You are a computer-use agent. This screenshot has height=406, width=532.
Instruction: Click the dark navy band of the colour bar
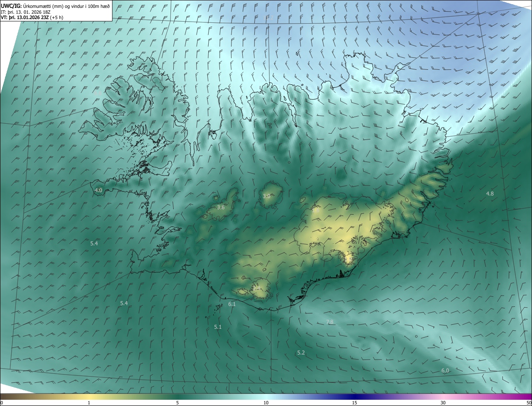[x=355, y=397]
